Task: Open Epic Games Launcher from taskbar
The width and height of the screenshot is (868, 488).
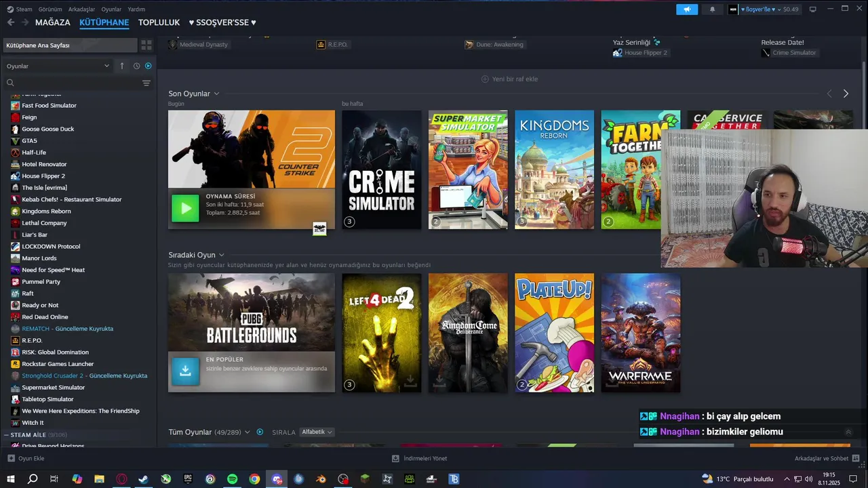Action: (188, 479)
